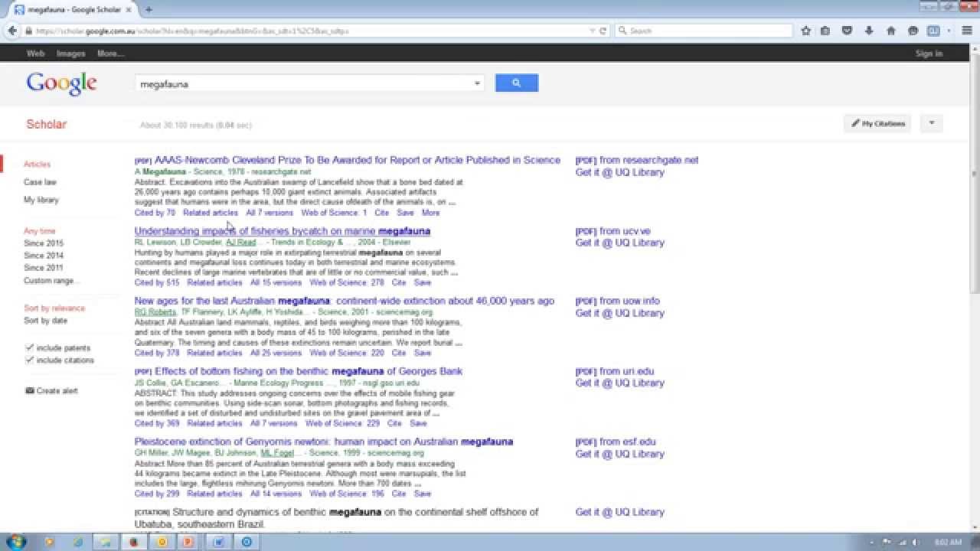
Task: Toggle the include patents checkbox
Action: pyautogui.click(x=29, y=347)
